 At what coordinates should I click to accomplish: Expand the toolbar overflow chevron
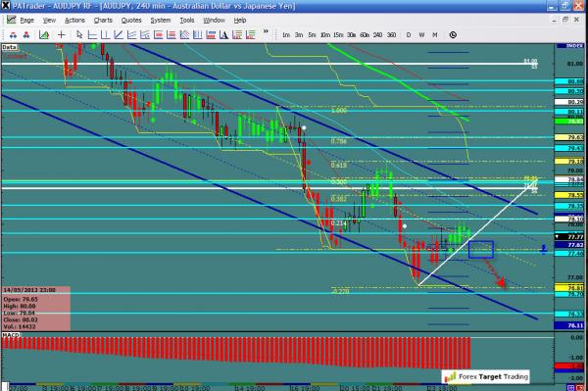click(x=266, y=32)
